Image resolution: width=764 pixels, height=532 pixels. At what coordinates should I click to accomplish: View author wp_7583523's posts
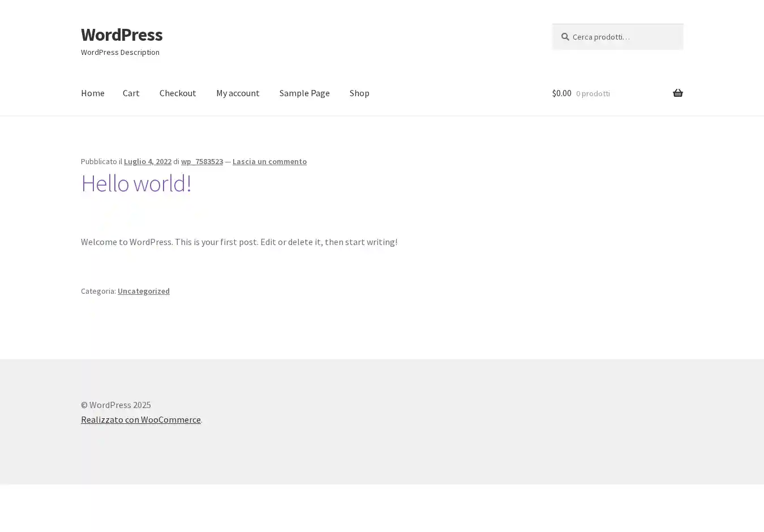202,161
